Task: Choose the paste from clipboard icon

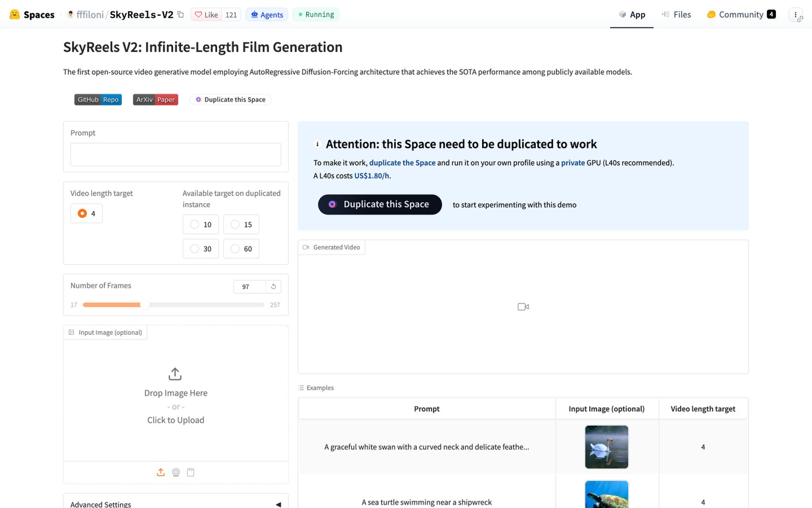Action: 191,472
